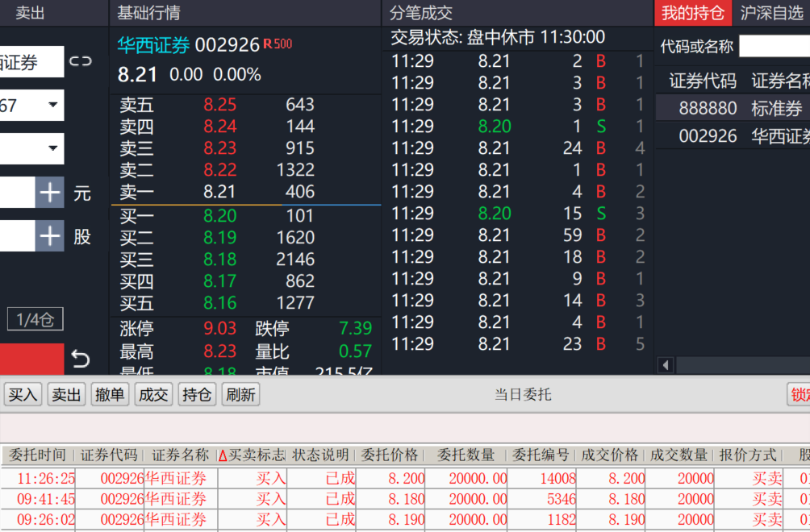Click 跌停 price 7.39

[x=356, y=328]
